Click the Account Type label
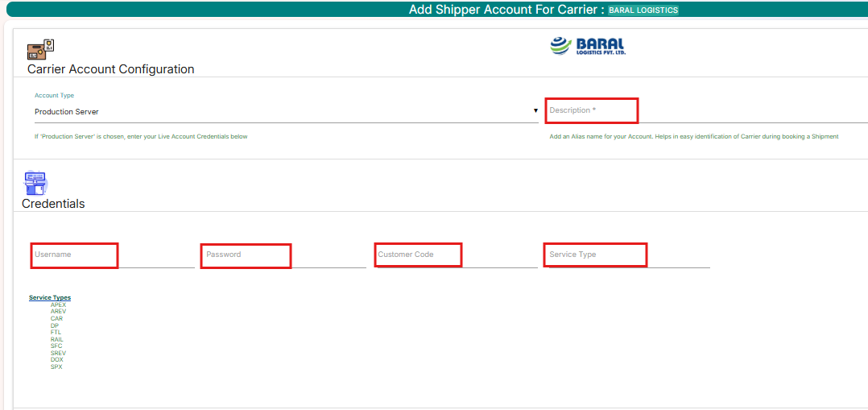The image size is (868, 410). tap(54, 95)
